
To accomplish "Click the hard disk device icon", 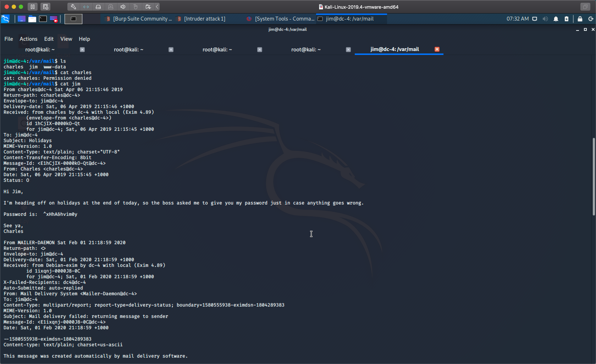I will [98, 7].
